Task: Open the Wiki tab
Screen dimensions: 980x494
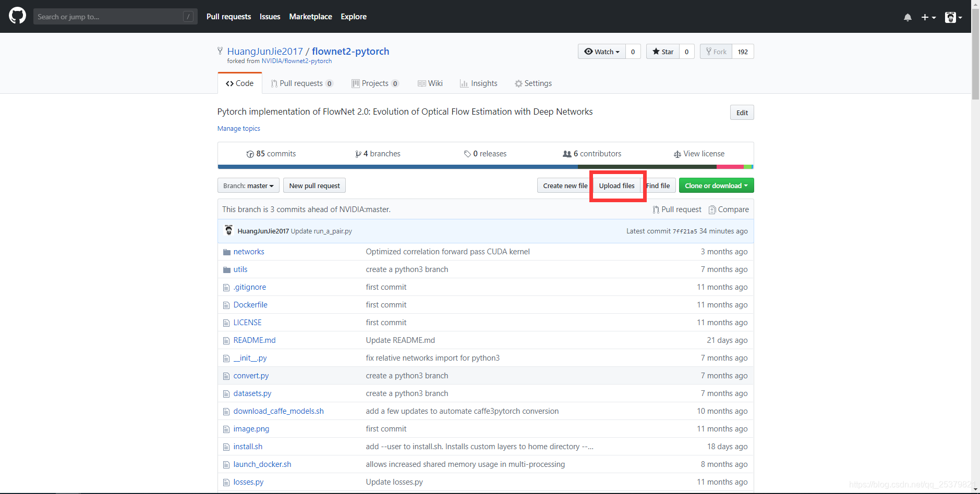Action: (430, 83)
